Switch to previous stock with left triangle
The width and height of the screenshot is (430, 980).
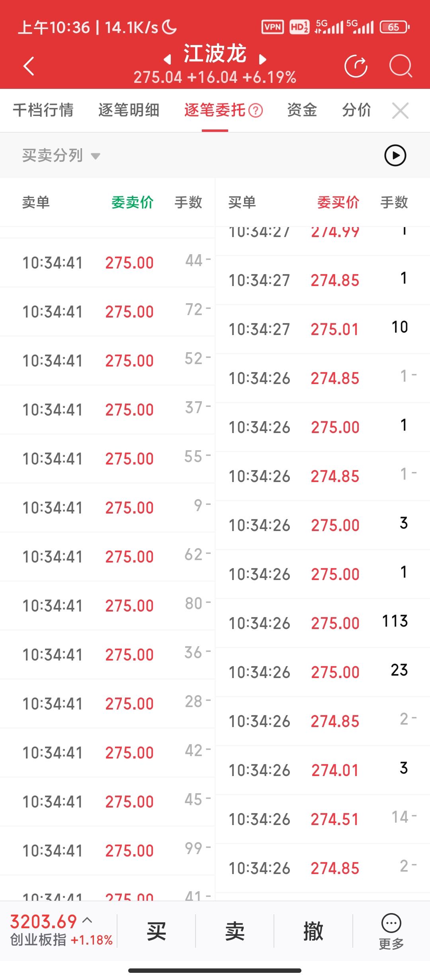168,60
